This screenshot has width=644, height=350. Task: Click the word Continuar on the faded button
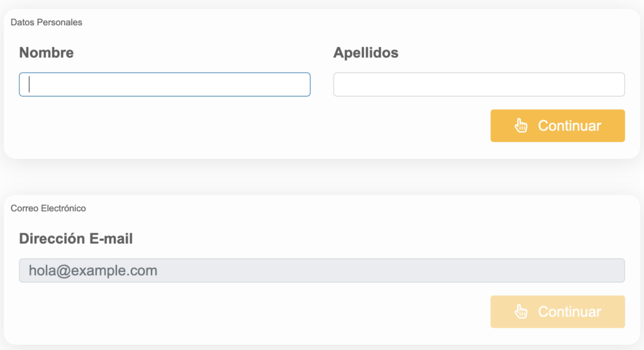tap(569, 312)
